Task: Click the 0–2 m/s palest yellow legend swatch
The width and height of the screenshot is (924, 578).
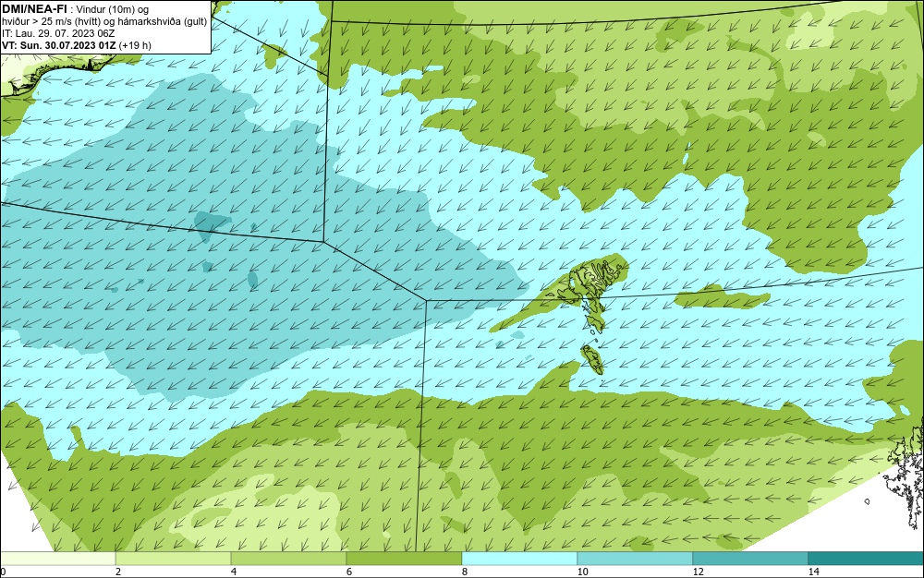Action: coord(57,559)
